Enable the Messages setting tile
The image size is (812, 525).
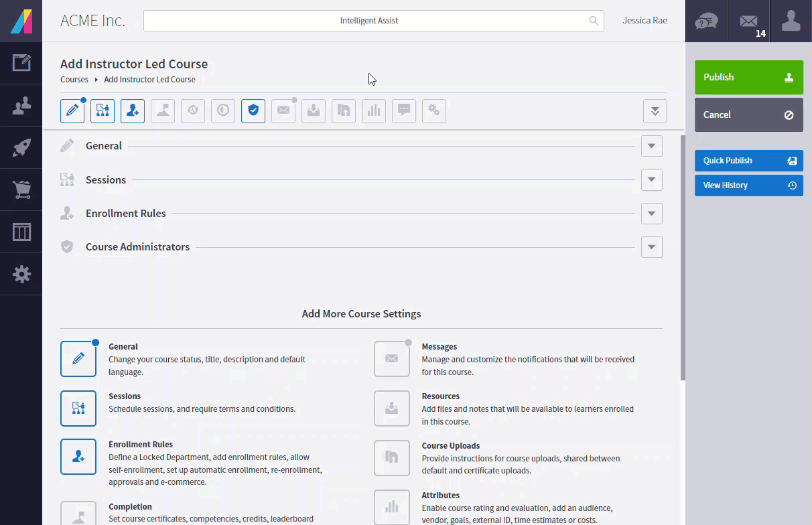(391, 359)
